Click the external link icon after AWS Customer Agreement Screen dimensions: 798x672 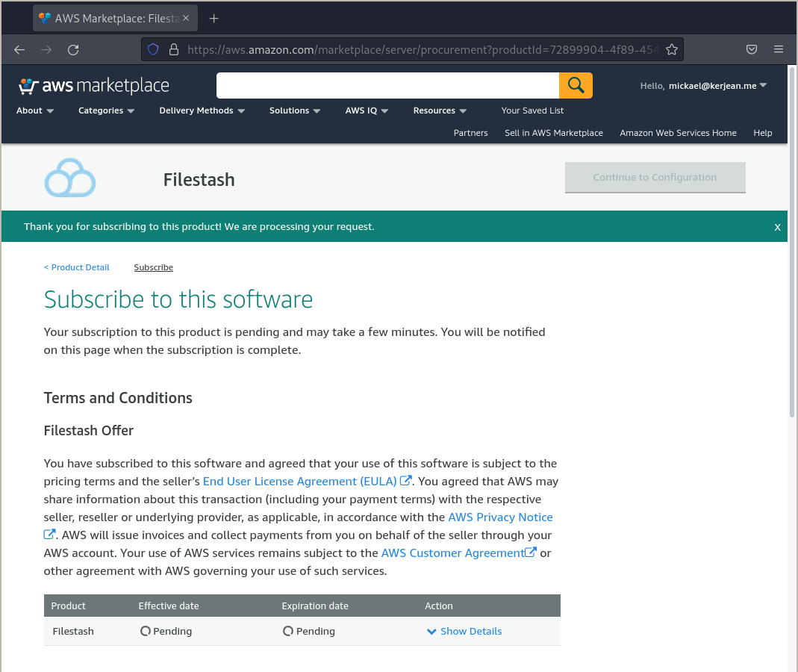pyautogui.click(x=530, y=552)
